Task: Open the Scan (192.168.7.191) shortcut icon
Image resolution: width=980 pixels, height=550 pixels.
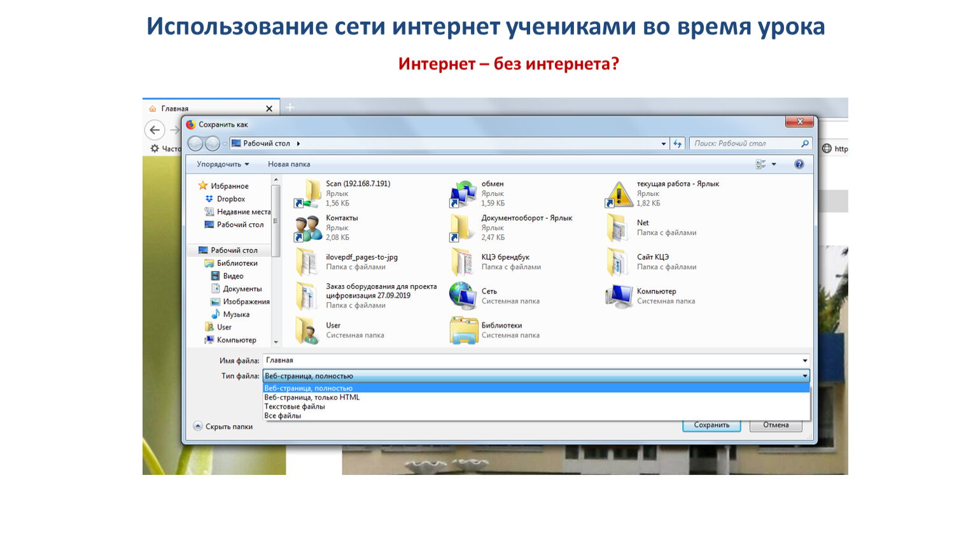Action: pos(308,194)
